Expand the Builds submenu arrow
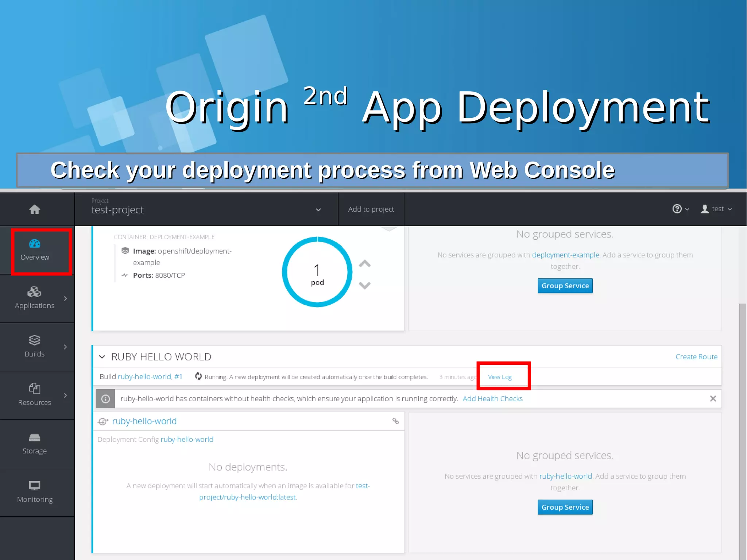The image size is (747, 560). [65, 347]
